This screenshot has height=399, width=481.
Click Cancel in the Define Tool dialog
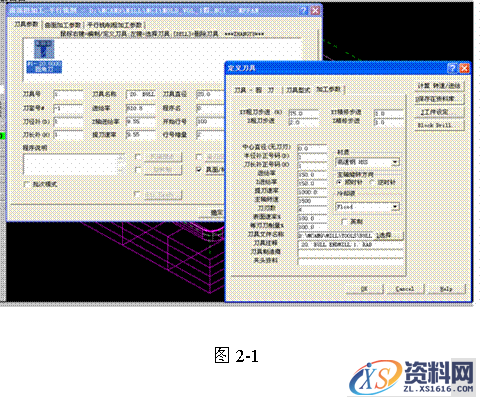[x=405, y=289]
